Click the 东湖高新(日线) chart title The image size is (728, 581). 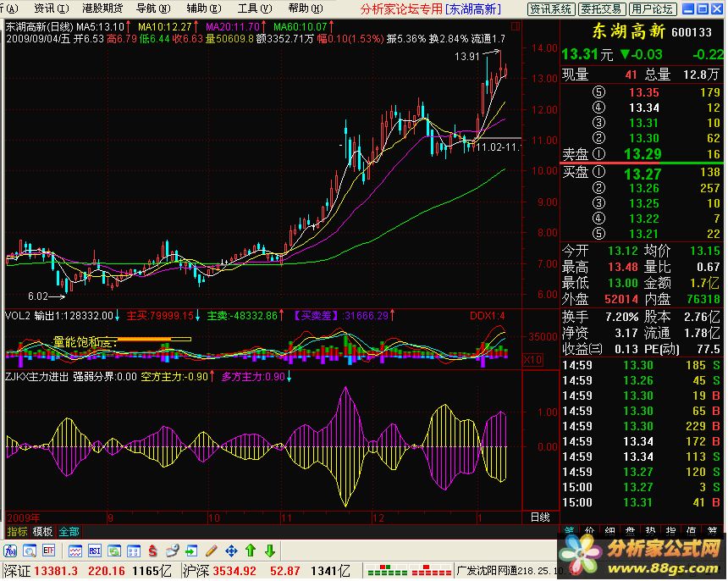40,27
